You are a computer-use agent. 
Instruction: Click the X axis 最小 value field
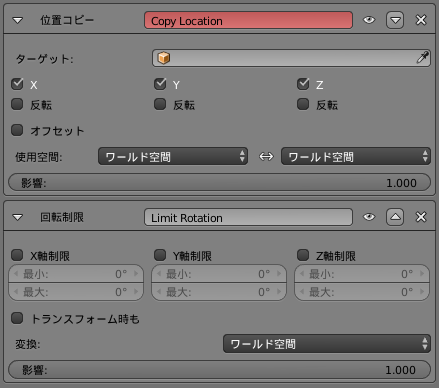click(x=76, y=274)
